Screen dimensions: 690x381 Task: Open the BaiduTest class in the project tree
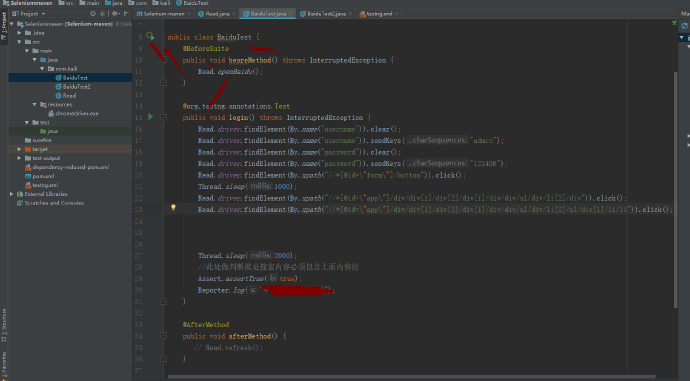pos(71,77)
